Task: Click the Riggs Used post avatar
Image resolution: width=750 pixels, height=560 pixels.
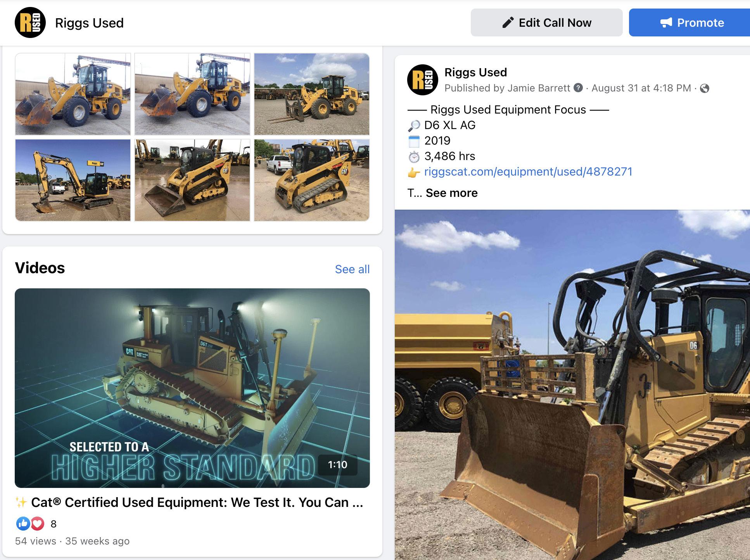Action: click(422, 80)
